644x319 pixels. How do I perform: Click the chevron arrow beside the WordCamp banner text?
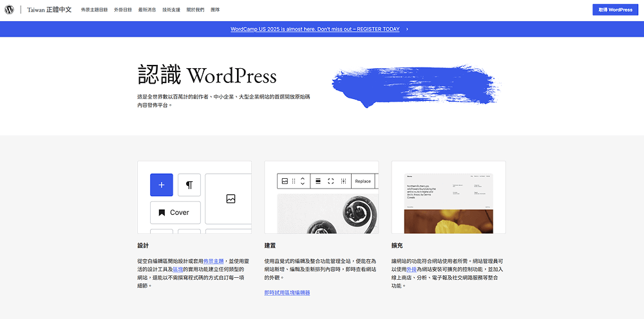(407, 29)
